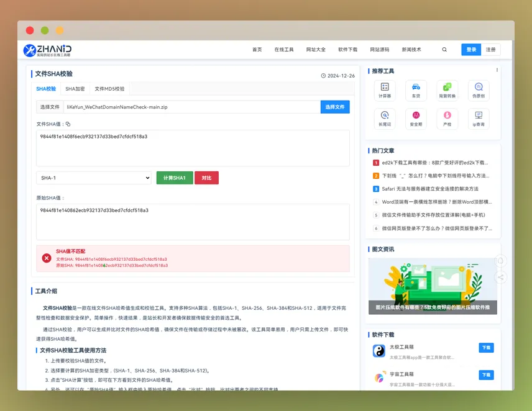
Task: Open the ip查询 IP lookup tool
Action: 479,118
